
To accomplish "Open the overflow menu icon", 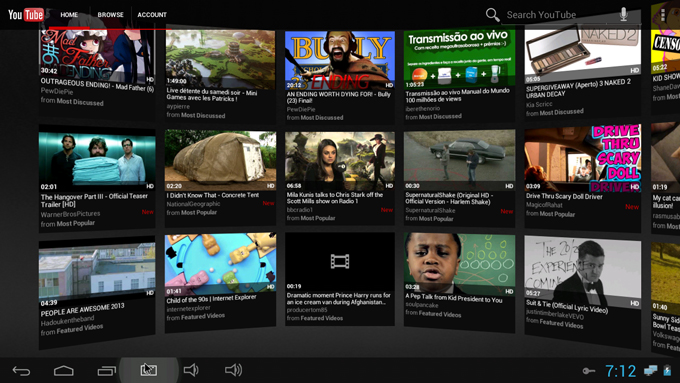I will tap(663, 15).
